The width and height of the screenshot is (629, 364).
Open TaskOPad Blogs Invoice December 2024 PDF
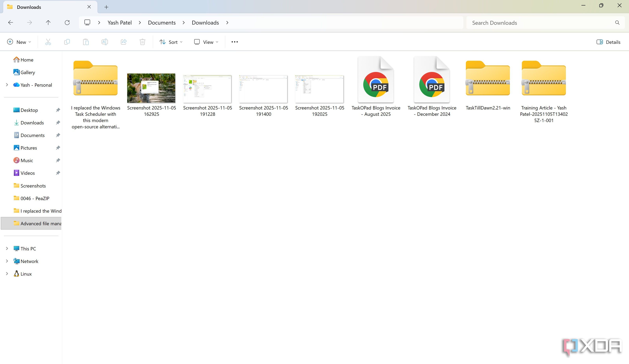tap(432, 86)
